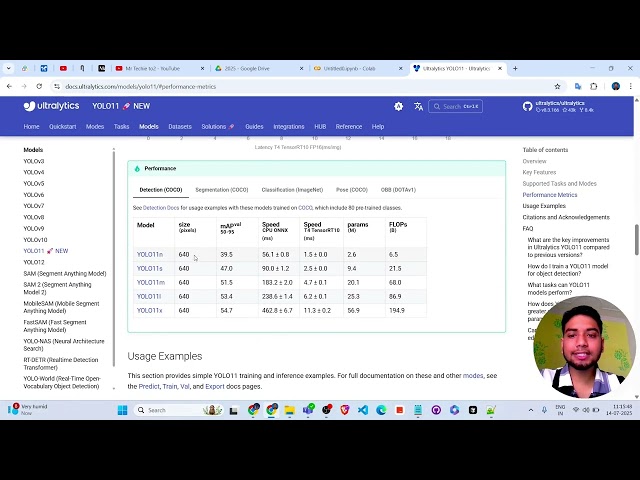Bookmark this page with star icon

click(x=557, y=87)
